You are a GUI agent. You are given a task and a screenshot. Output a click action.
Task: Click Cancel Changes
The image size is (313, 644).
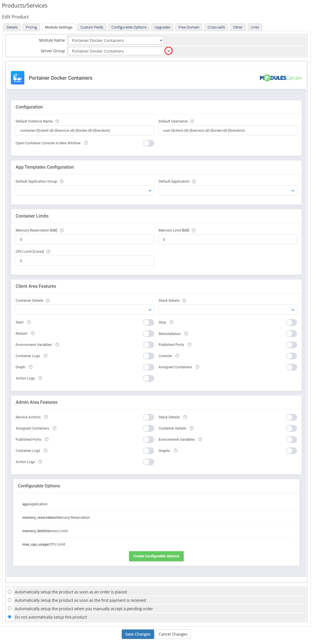pos(173,634)
